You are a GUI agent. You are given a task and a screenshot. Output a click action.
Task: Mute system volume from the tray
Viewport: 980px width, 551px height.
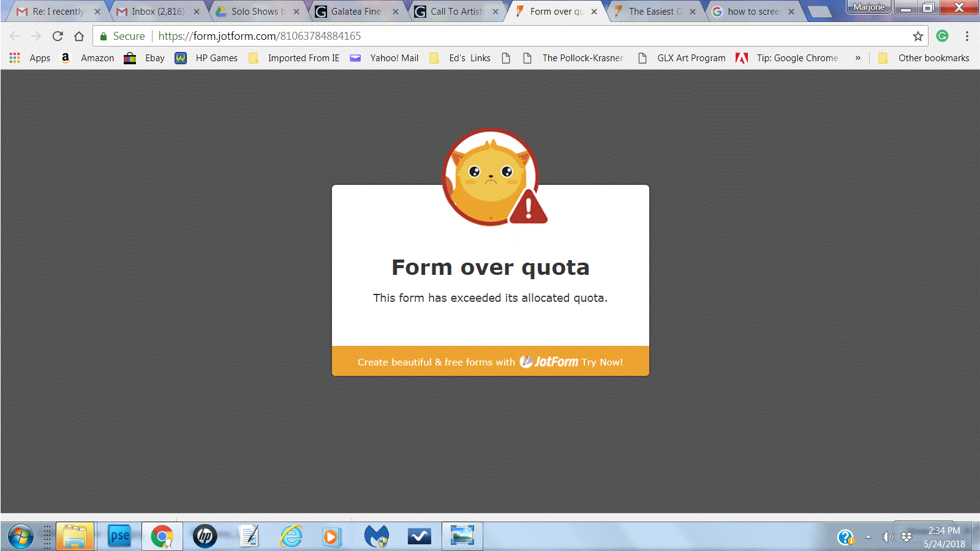[888, 538]
